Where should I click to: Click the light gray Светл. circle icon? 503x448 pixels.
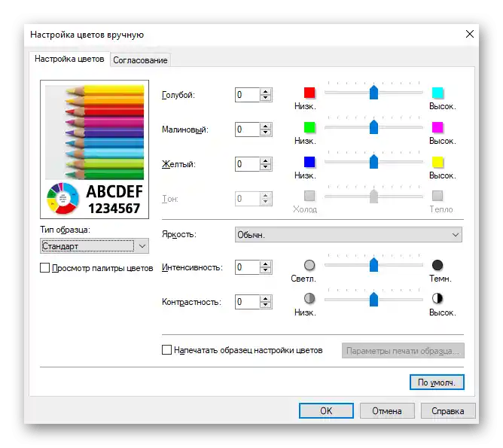[x=309, y=265]
